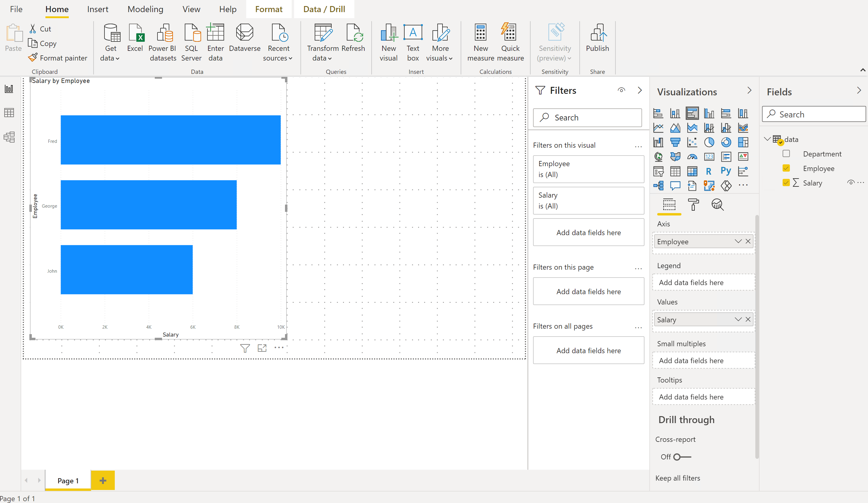Select the Home ribbon tab

pyautogui.click(x=57, y=9)
